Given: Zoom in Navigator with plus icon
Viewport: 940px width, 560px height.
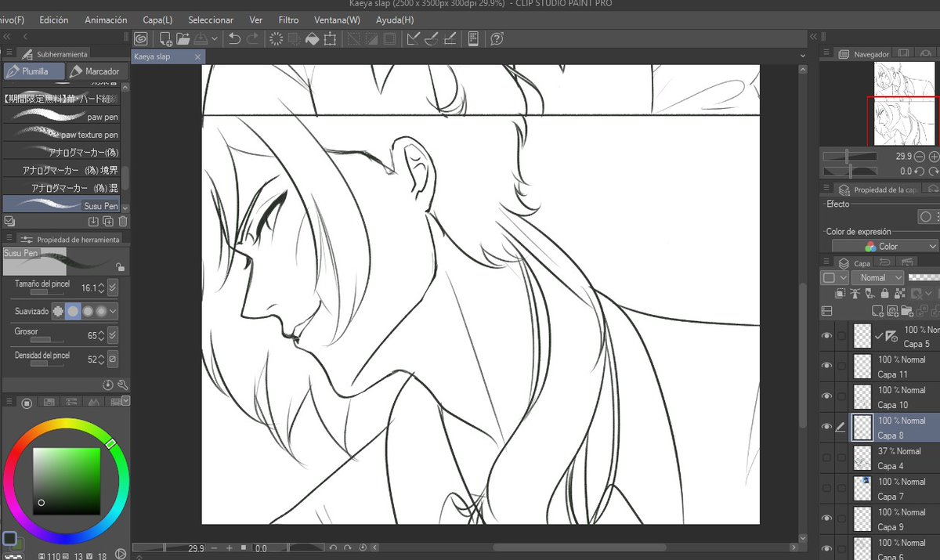Looking at the screenshot, I should [934, 157].
